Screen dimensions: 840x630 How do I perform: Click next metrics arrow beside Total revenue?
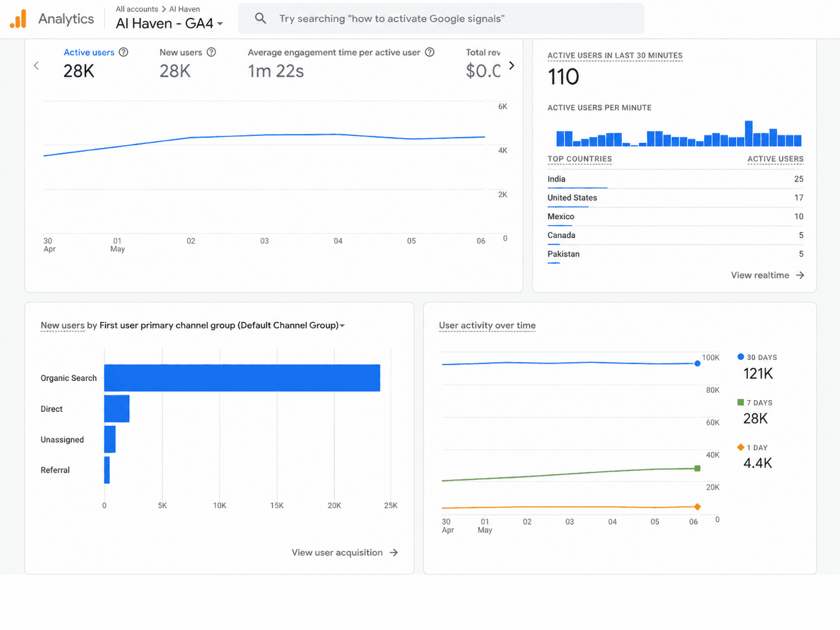tap(511, 66)
